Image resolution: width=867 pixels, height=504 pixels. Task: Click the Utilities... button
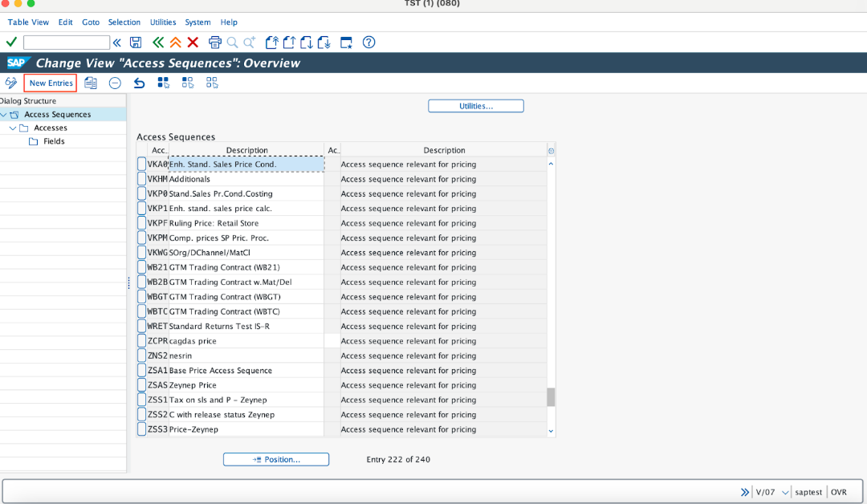(475, 106)
